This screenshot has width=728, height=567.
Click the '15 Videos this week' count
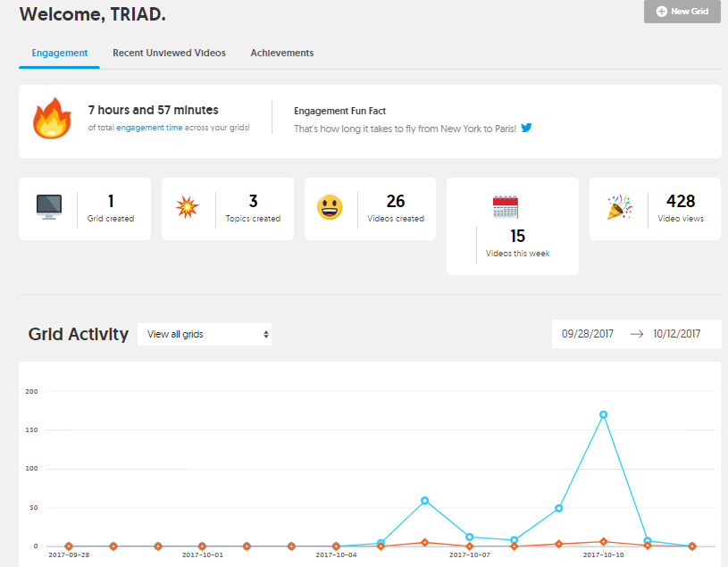click(518, 236)
